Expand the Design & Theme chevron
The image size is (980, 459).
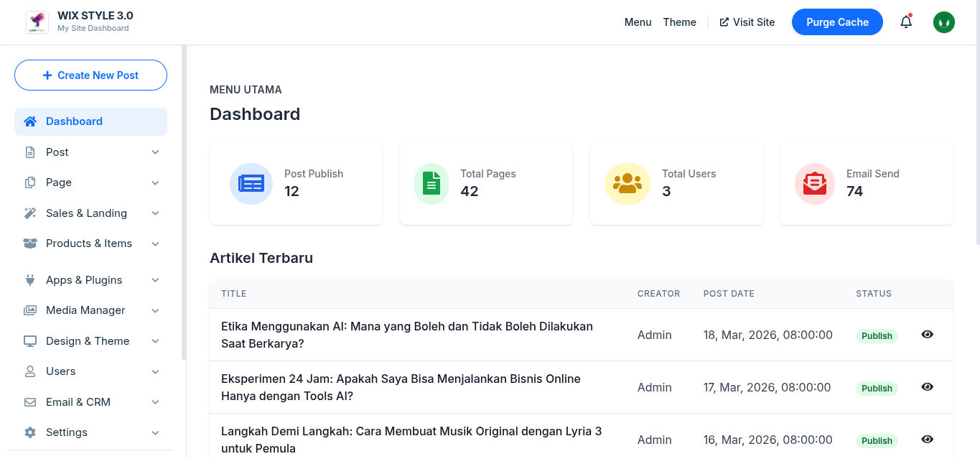pos(155,341)
